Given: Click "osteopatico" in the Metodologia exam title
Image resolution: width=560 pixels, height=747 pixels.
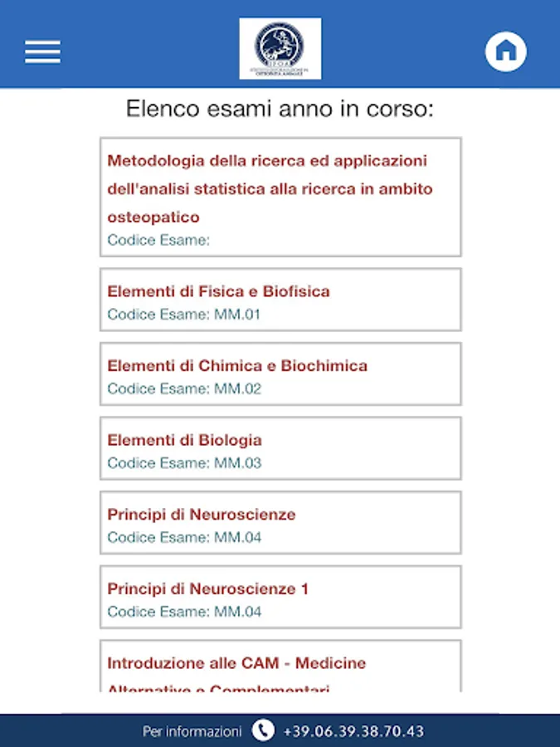Looking at the screenshot, I should (153, 217).
